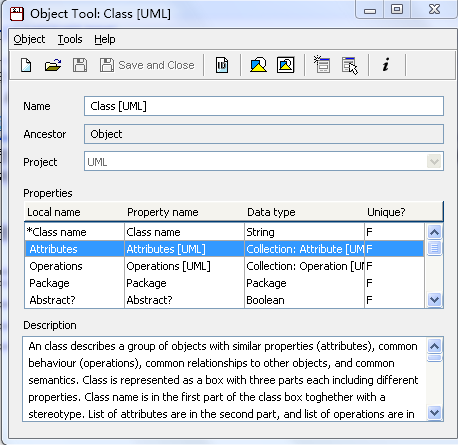Open an object using the folder icon
This screenshot has height=445, width=458.
point(53,65)
